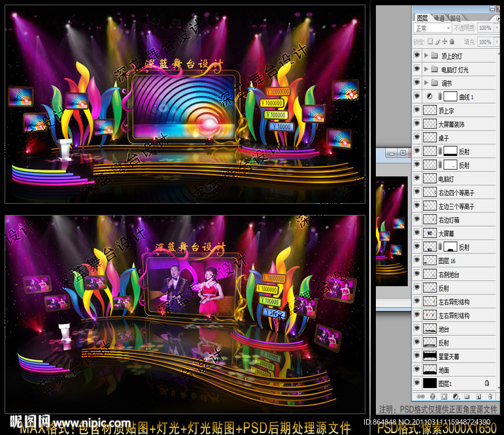504x435 pixels.
Task: Switch to the 路径 tab
Action: (454, 18)
